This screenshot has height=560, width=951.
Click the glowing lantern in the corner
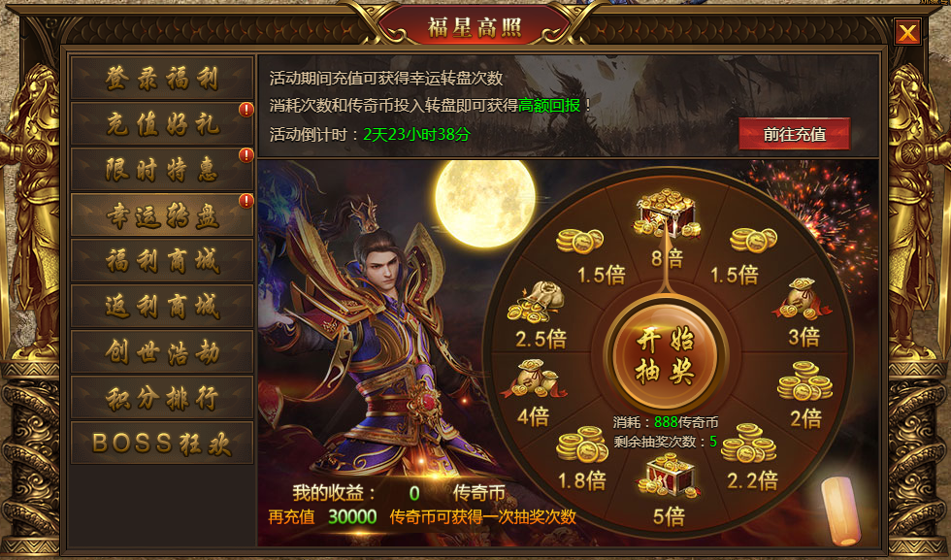[840, 511]
